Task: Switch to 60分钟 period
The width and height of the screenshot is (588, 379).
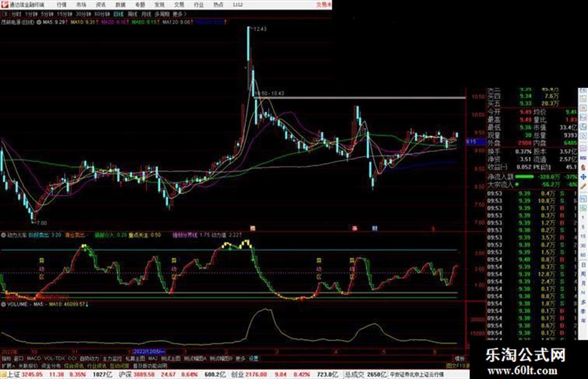Action: point(102,14)
